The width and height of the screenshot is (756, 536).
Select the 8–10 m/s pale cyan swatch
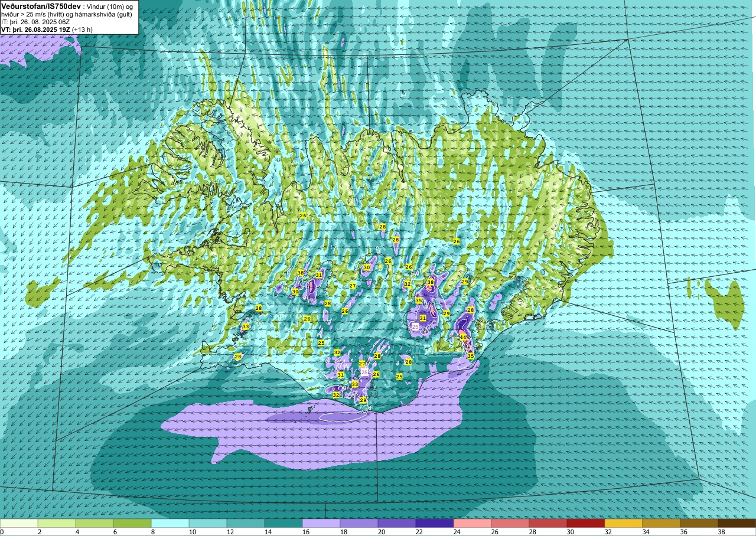[x=170, y=523]
